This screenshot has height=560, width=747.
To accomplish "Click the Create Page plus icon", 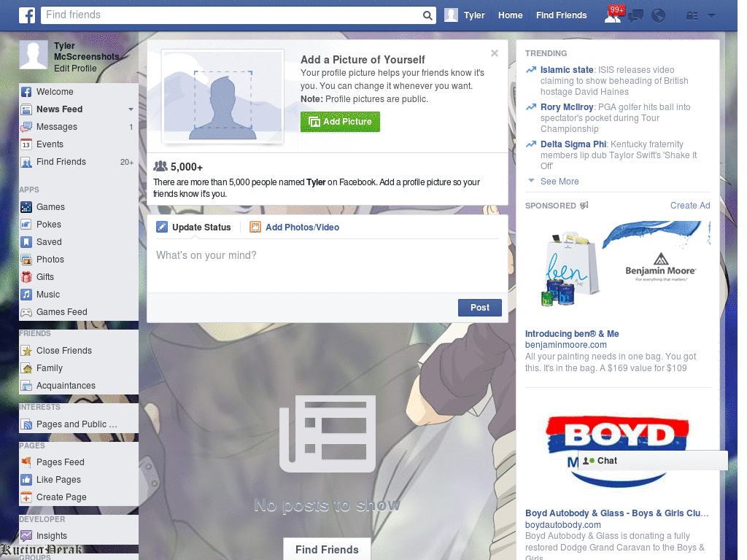I will pyautogui.click(x=26, y=497).
